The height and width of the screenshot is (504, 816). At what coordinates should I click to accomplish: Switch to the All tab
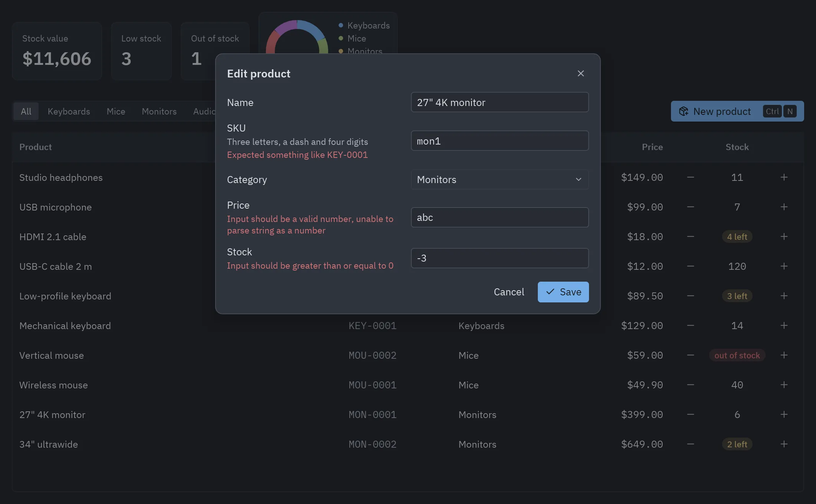pyautogui.click(x=26, y=111)
